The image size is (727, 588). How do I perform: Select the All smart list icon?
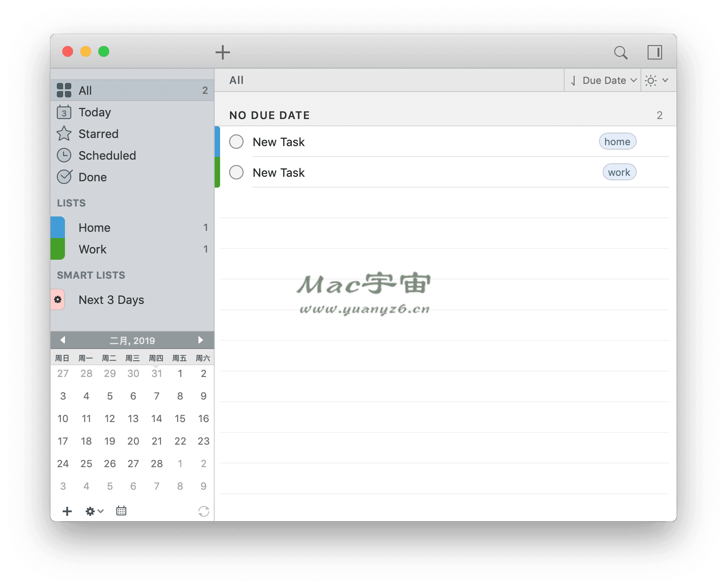click(x=64, y=90)
